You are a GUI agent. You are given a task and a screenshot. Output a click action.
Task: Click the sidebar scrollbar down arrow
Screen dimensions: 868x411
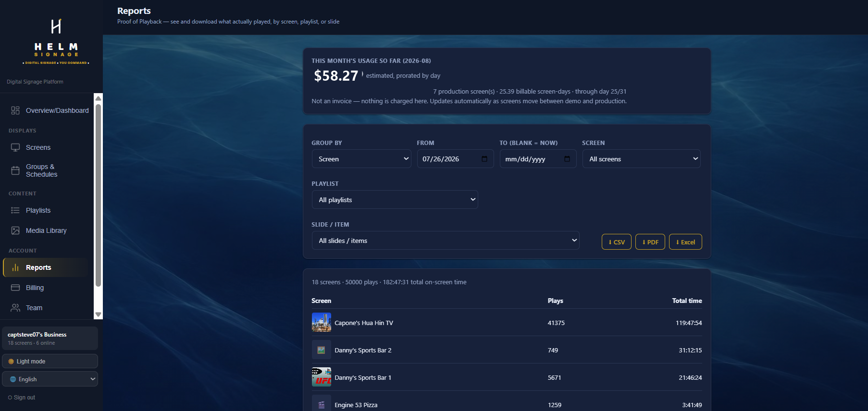pyautogui.click(x=98, y=315)
